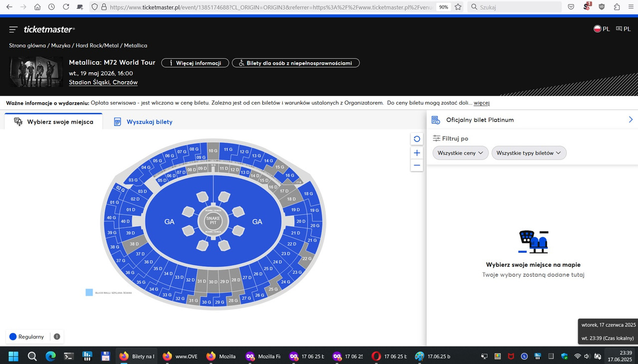Expand Oficjalny bilet Platinum chevron
638x364 pixels.
pyautogui.click(x=631, y=120)
